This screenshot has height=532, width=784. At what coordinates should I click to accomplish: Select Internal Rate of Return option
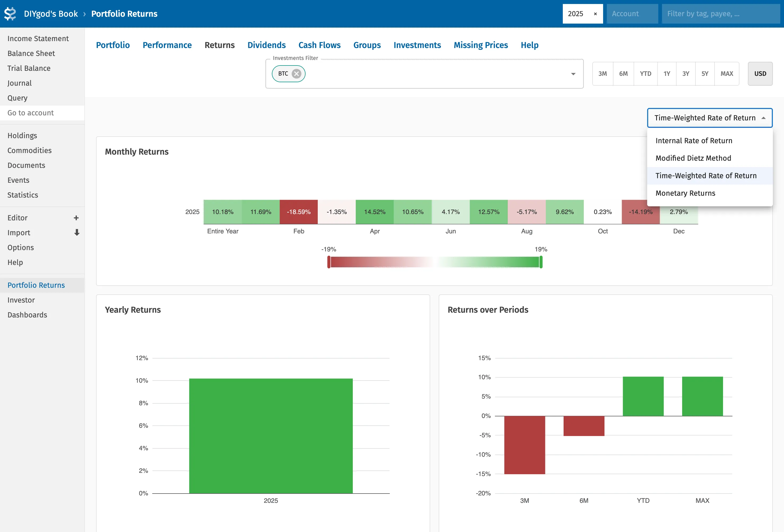pyautogui.click(x=694, y=141)
